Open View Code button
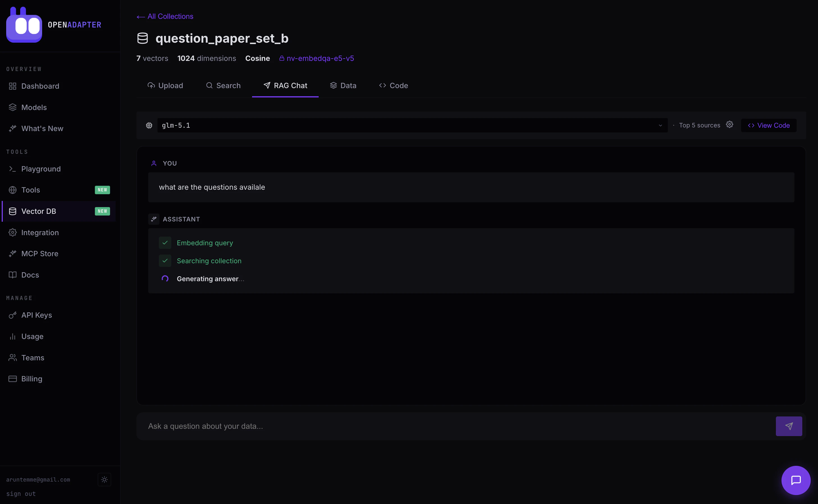The width and height of the screenshot is (818, 504). coord(768,125)
